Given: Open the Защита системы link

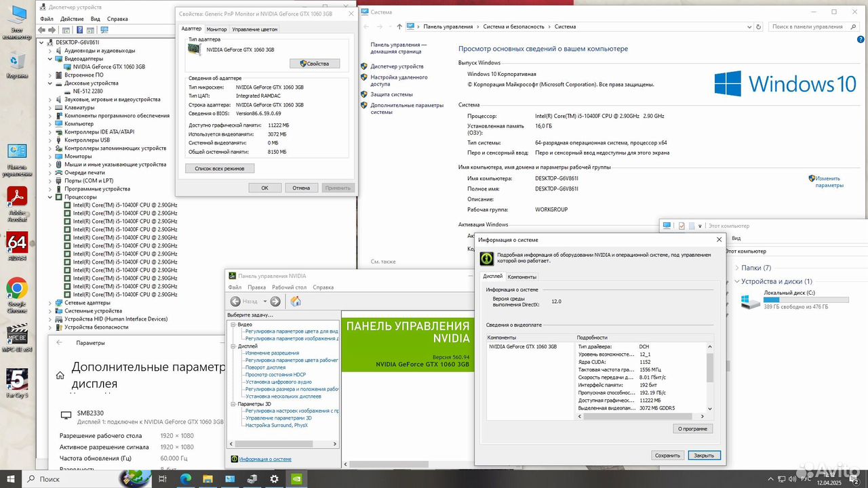Looking at the screenshot, I should click(391, 95).
